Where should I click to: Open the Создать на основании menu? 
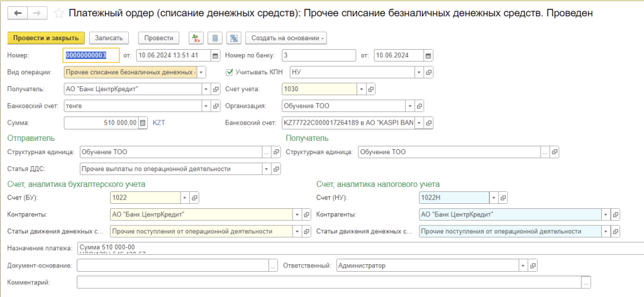click(286, 38)
